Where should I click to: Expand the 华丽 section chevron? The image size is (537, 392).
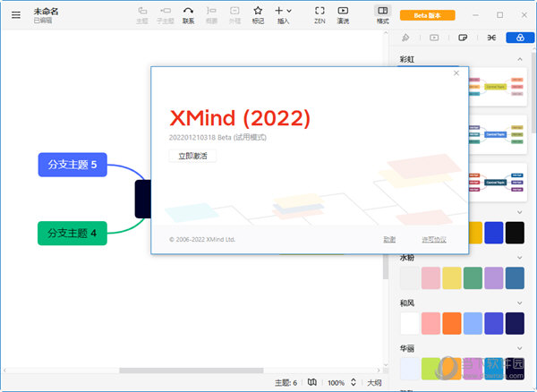pos(520,348)
